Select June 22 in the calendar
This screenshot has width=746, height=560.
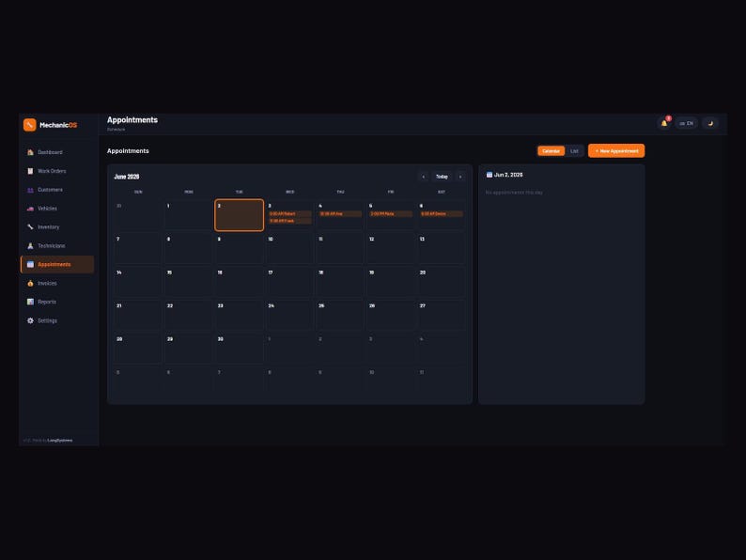(x=189, y=315)
